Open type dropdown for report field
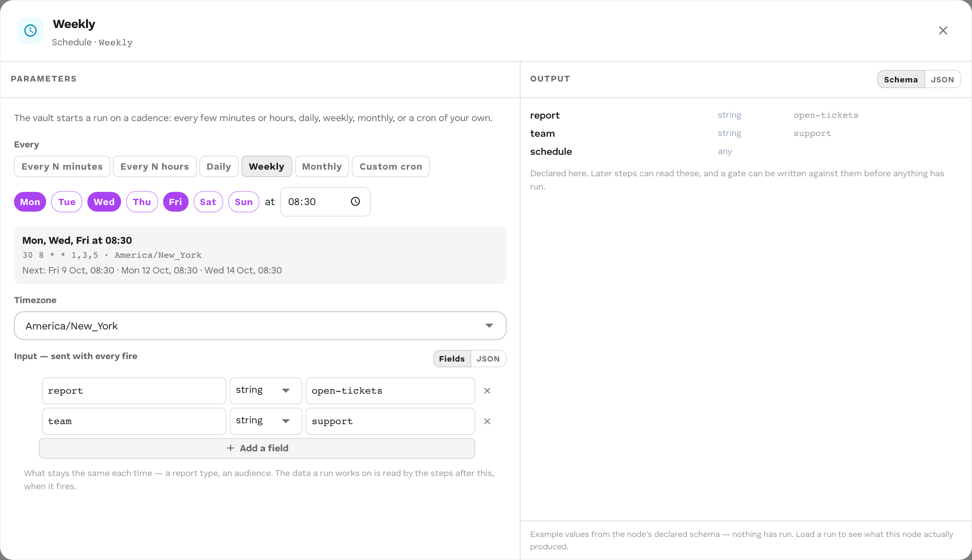 click(x=266, y=391)
